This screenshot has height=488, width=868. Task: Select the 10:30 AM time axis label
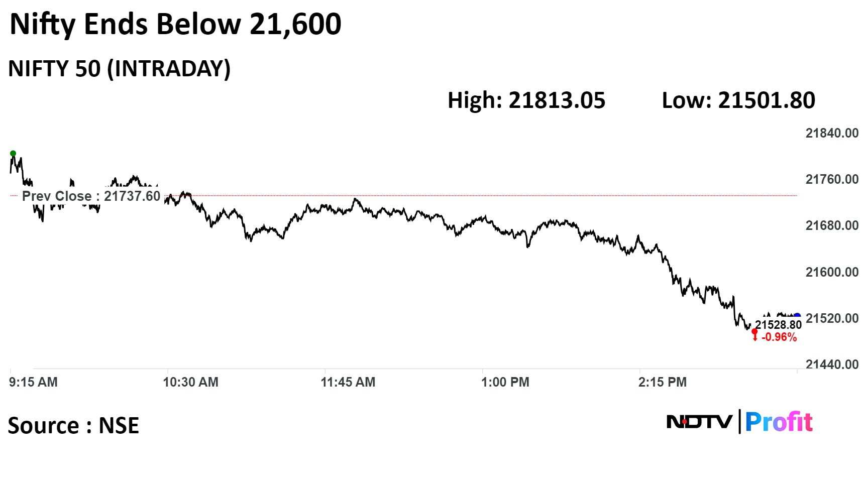coord(190,382)
